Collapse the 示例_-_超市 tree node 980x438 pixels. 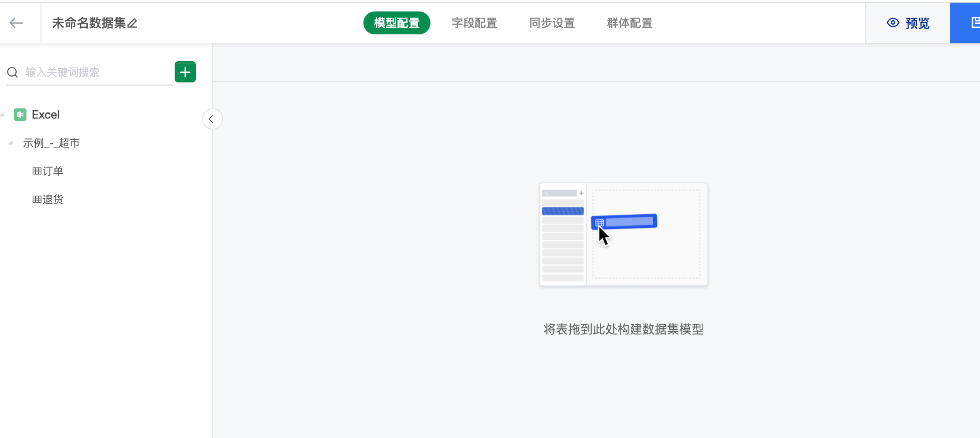(11, 143)
